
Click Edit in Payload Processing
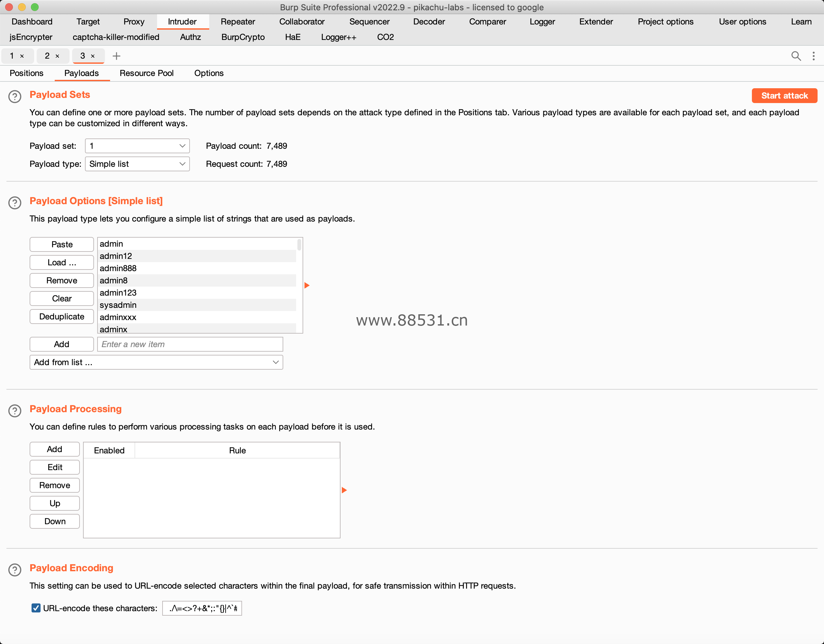point(55,467)
